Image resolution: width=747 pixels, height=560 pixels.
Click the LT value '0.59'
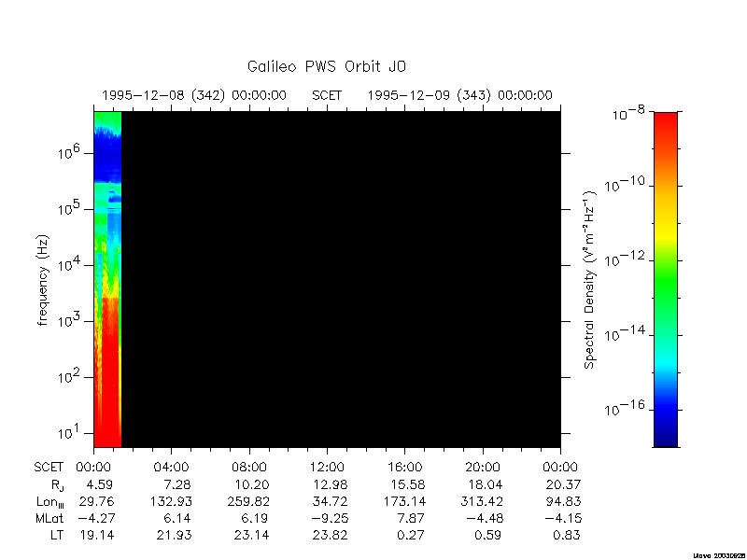[x=487, y=535]
